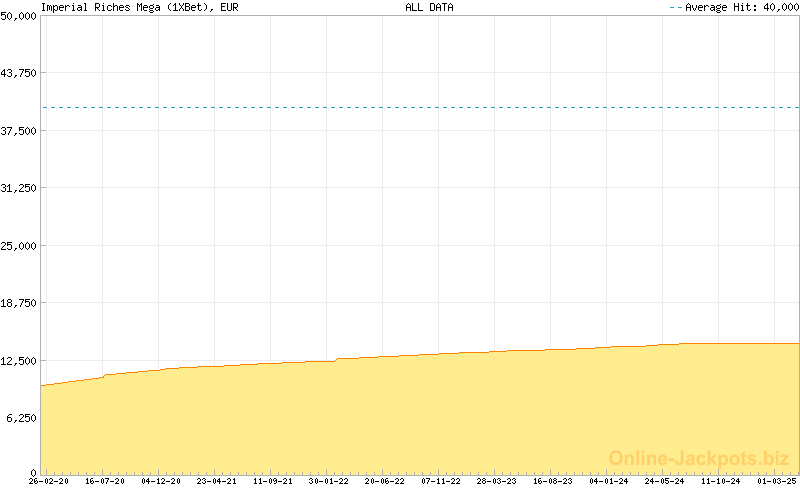Click the 24-05-24 date label
The image size is (800, 490).
[x=665, y=481]
